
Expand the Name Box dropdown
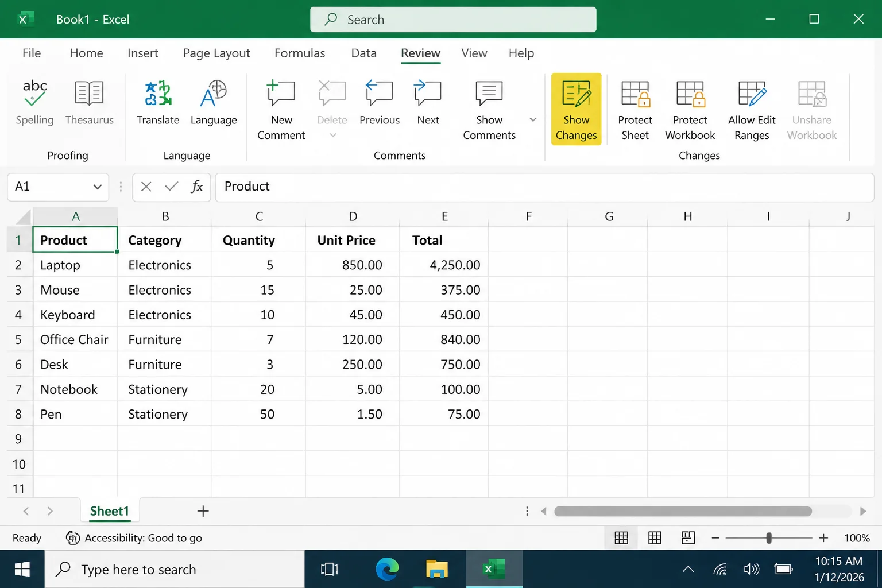point(98,187)
